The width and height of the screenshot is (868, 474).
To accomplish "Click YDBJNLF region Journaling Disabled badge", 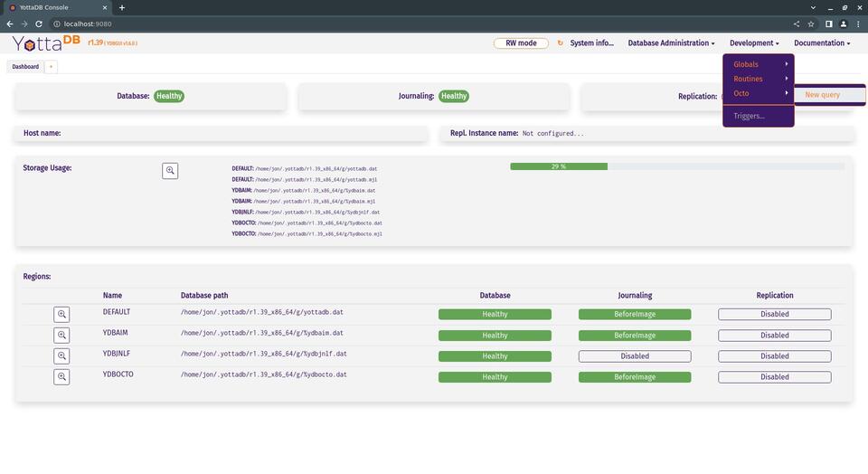I will pyautogui.click(x=635, y=356).
